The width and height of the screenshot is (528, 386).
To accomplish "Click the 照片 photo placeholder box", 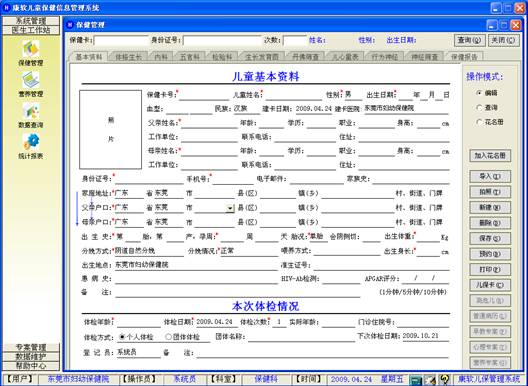I will pos(110,129).
